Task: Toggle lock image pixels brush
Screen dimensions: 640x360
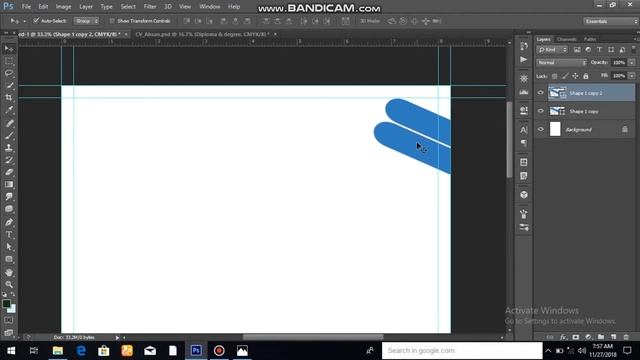Action: click(x=565, y=76)
